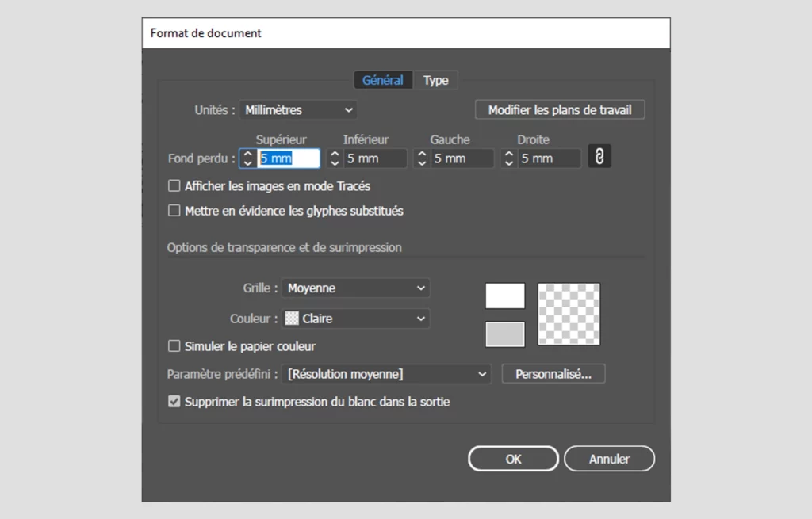Image resolution: width=812 pixels, height=519 pixels.
Task: Click the Gauche bleed stepper arrows
Action: (422, 158)
